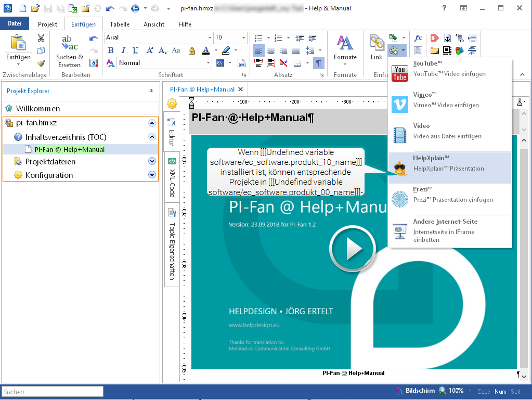Click the scissors cut icon
The height and width of the screenshot is (400, 532).
[41, 38]
